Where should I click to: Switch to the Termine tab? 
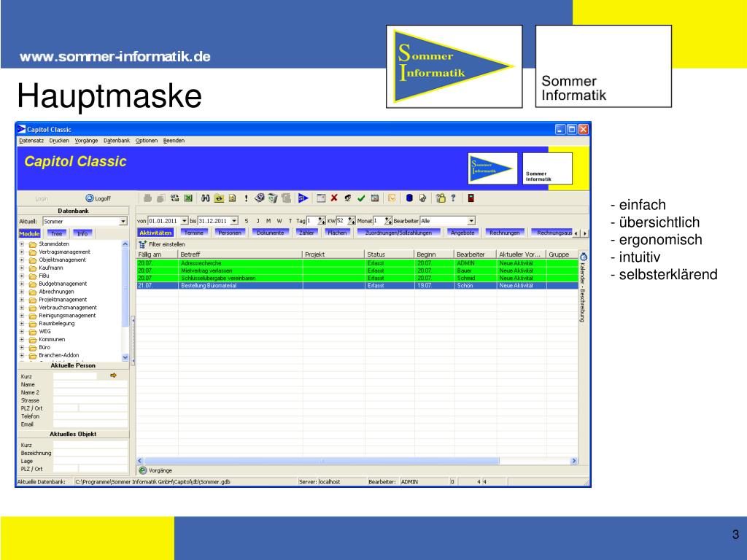(x=194, y=233)
